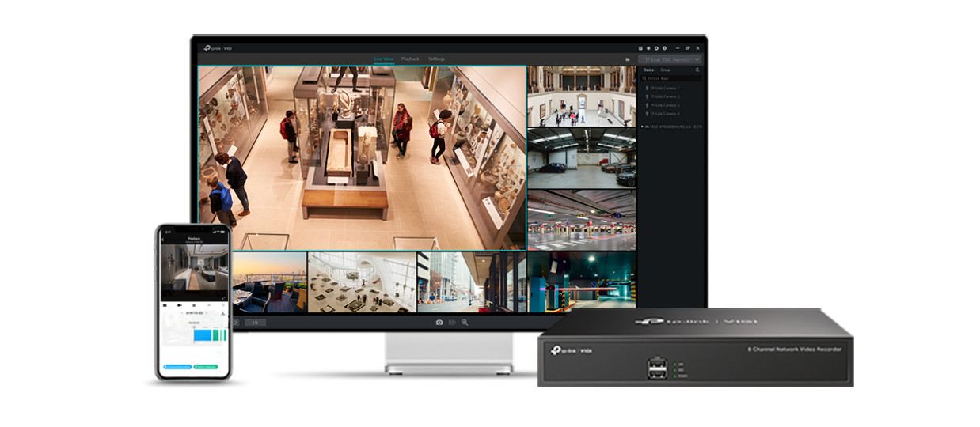
Task: Select the city street camera feed
Action: [472, 282]
